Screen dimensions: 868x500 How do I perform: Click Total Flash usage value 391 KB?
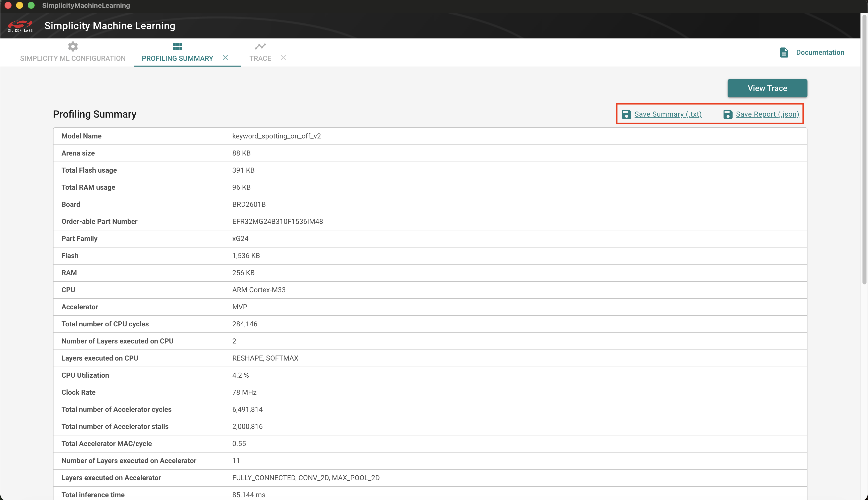click(x=243, y=171)
